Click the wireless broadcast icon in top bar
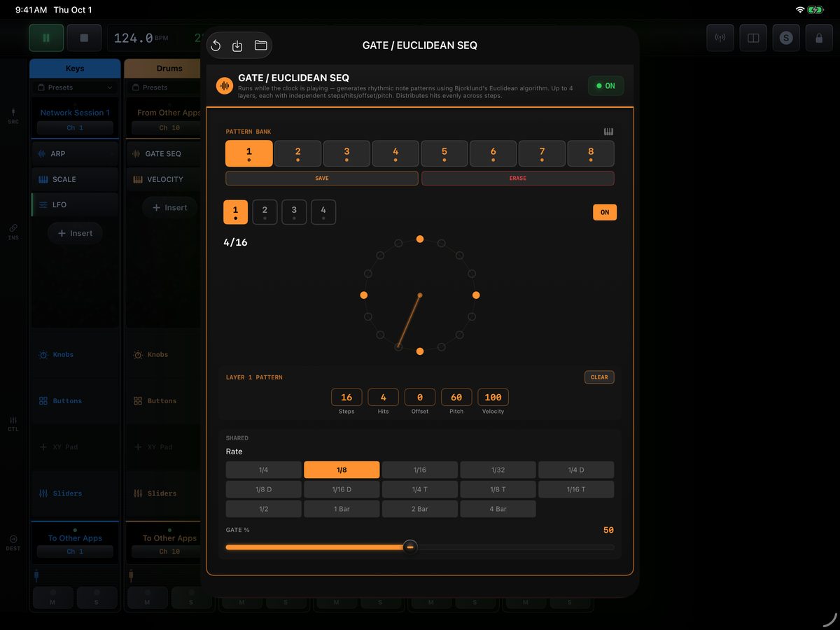This screenshot has width=840, height=630. coord(720,38)
